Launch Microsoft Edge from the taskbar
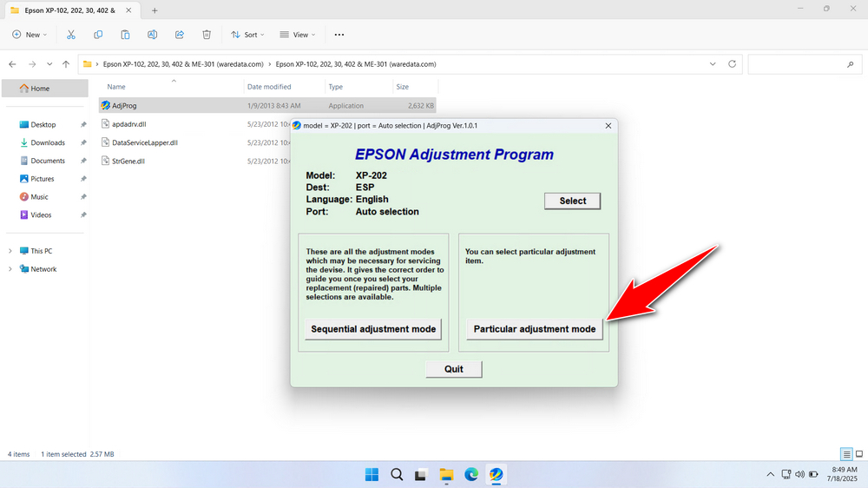868x488 pixels. coord(471,475)
